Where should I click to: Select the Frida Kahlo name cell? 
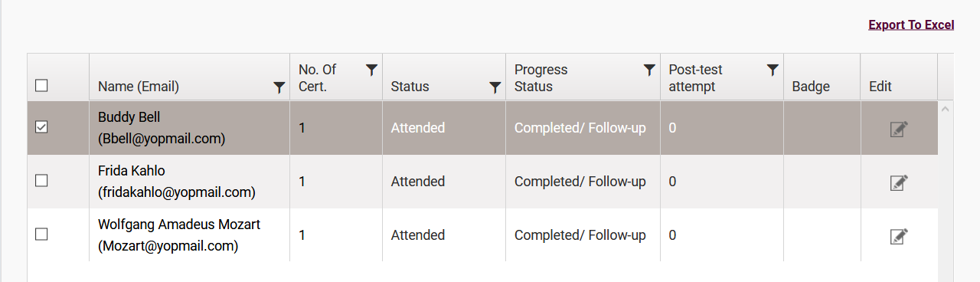pos(189,182)
